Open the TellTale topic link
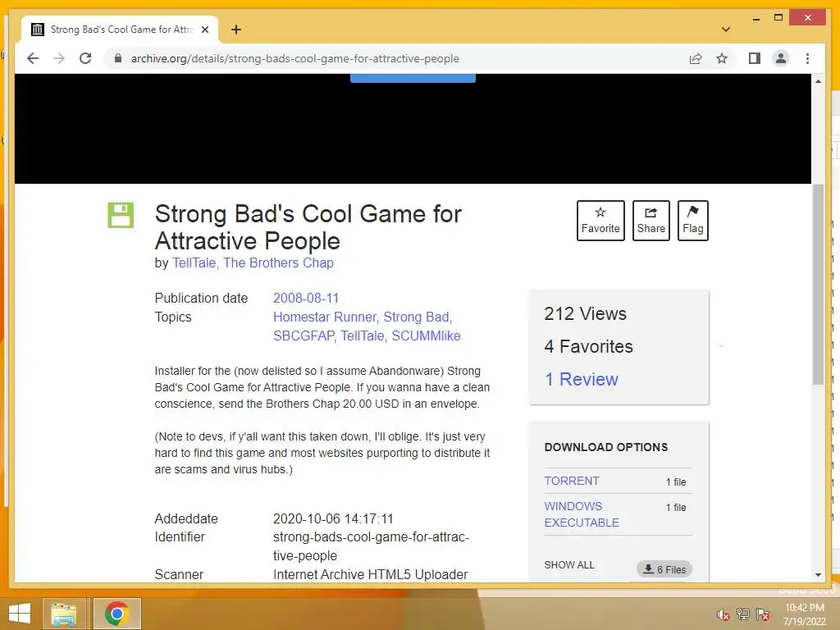The width and height of the screenshot is (840, 630). coord(362,336)
